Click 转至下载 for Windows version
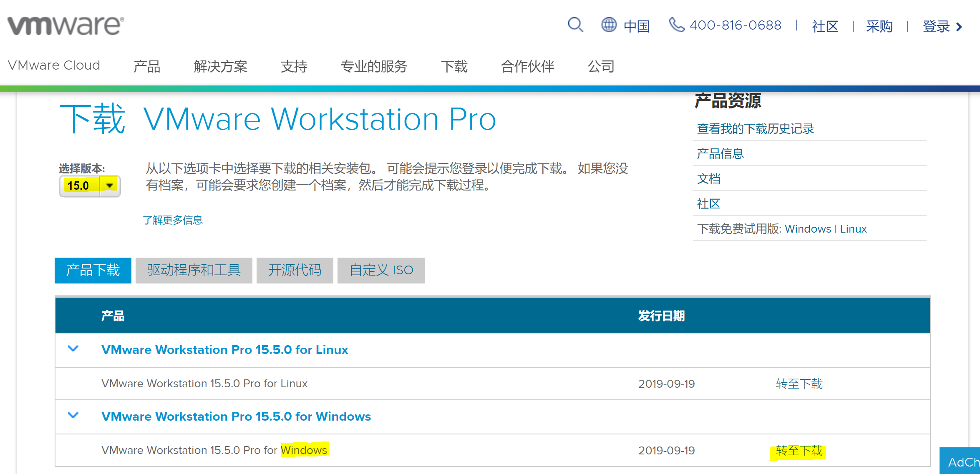This screenshot has height=474, width=980. pyautogui.click(x=798, y=450)
